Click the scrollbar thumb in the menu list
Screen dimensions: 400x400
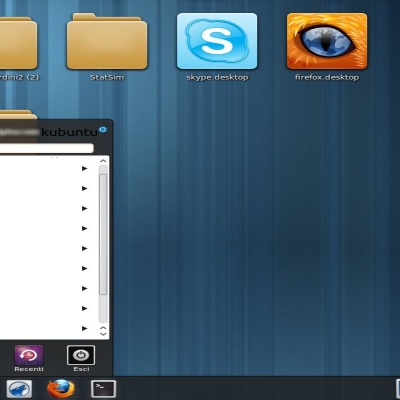coord(103,234)
